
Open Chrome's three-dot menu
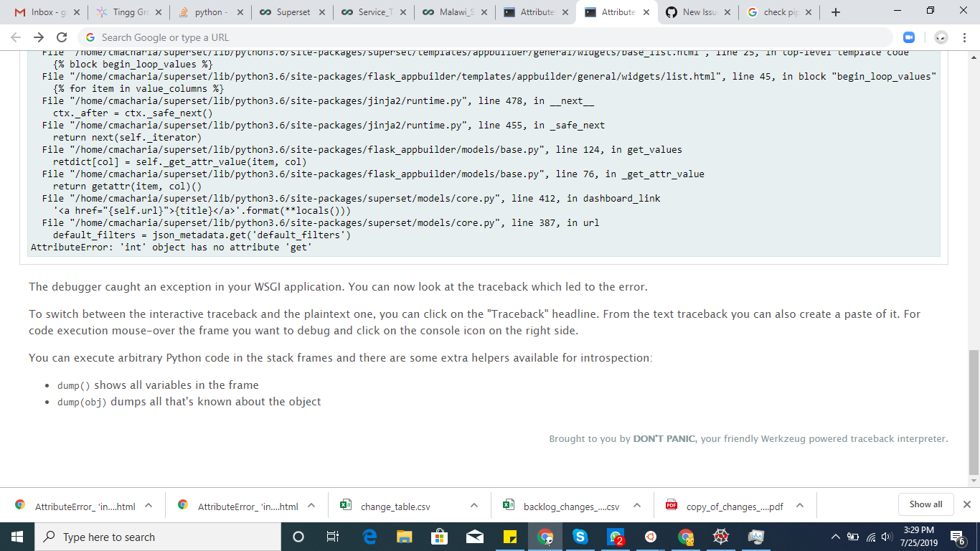tap(965, 37)
